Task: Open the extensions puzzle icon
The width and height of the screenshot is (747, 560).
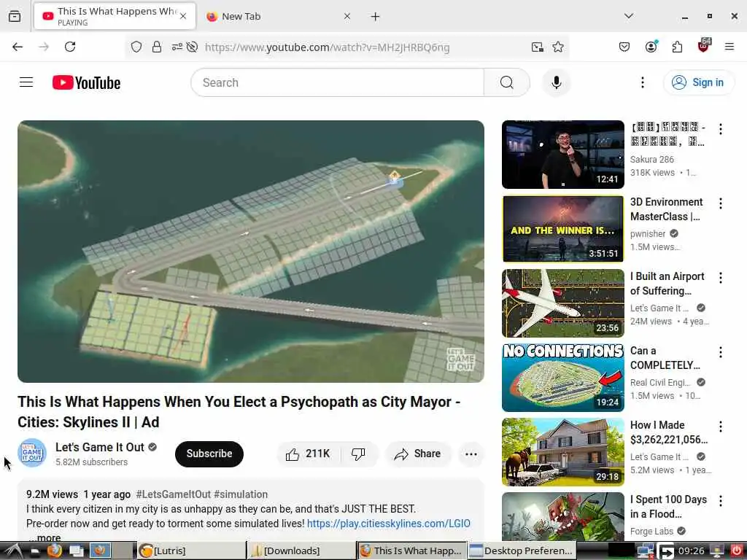Action: pos(677,47)
